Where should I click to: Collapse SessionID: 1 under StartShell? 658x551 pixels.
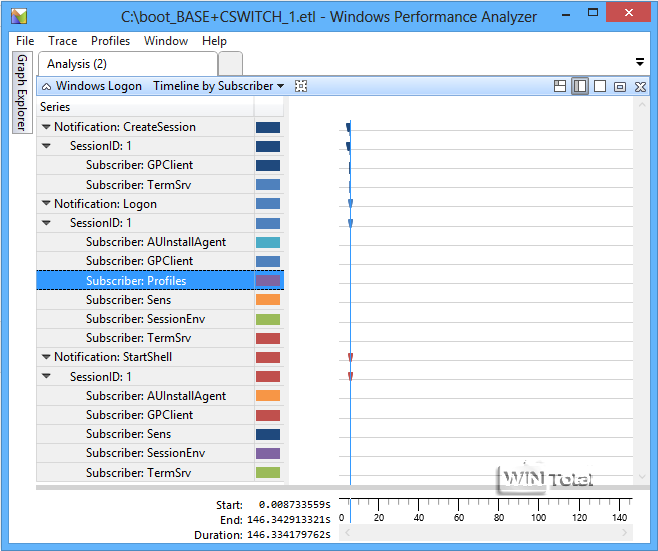[x=46, y=376]
